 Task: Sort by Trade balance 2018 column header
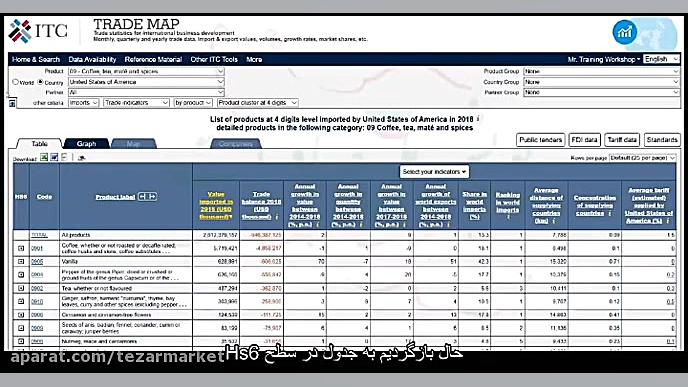point(261,205)
